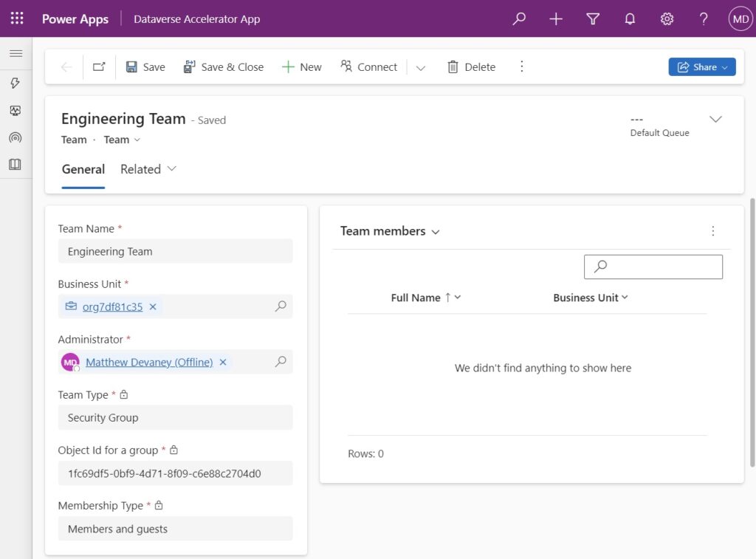Click the 'Rows: 0' count text
Viewport: 756px width, 559px height.
coord(366,454)
